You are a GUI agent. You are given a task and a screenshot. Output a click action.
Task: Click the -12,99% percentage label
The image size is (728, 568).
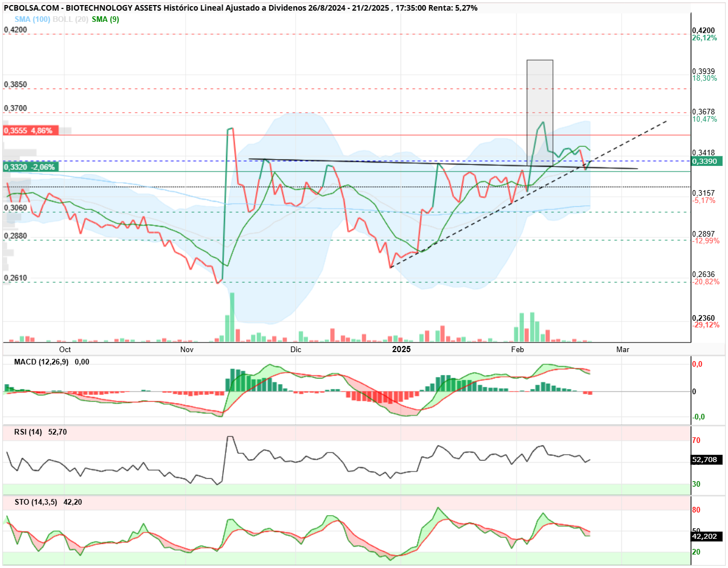tap(706, 241)
